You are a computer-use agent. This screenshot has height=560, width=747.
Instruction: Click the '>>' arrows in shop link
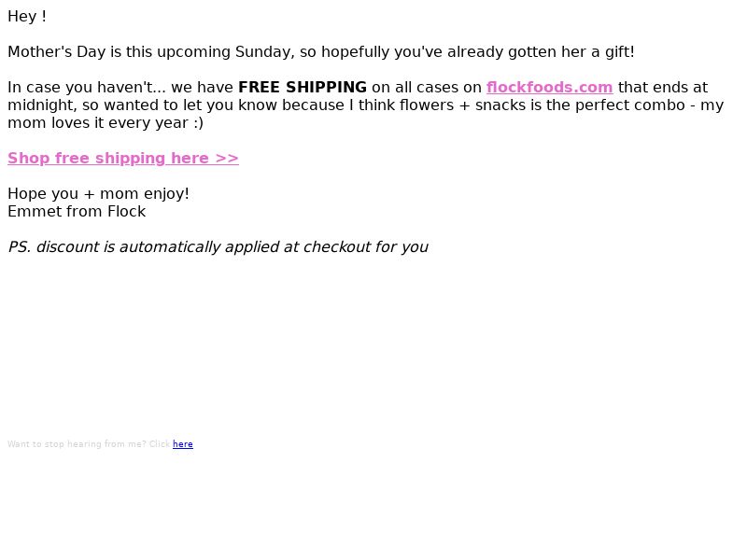(227, 158)
